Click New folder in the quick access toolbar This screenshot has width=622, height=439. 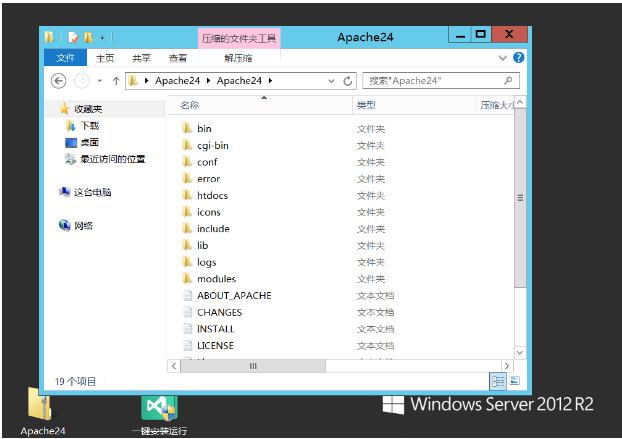tap(88, 37)
